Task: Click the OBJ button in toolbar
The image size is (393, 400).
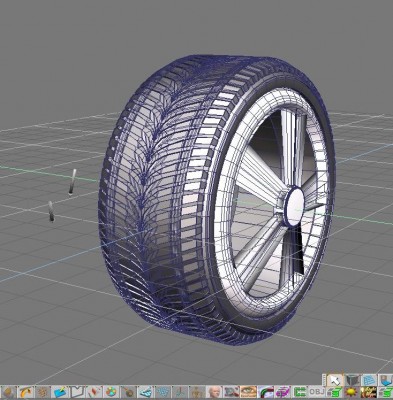Action: (317, 392)
